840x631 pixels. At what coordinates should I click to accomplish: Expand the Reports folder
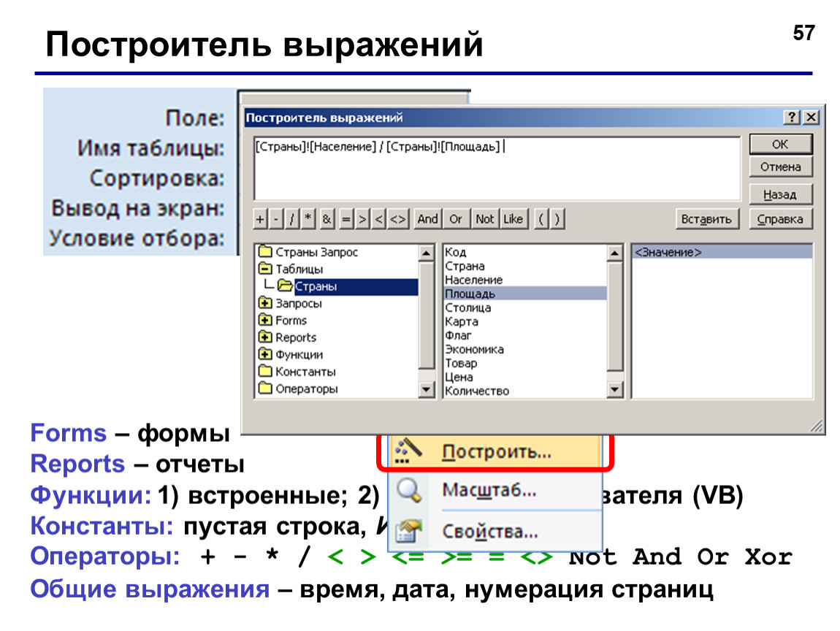click(x=265, y=337)
